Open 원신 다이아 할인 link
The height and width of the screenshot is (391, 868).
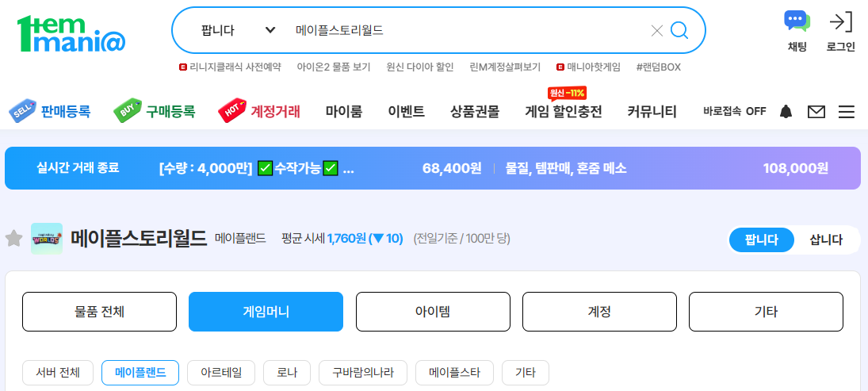(419, 67)
